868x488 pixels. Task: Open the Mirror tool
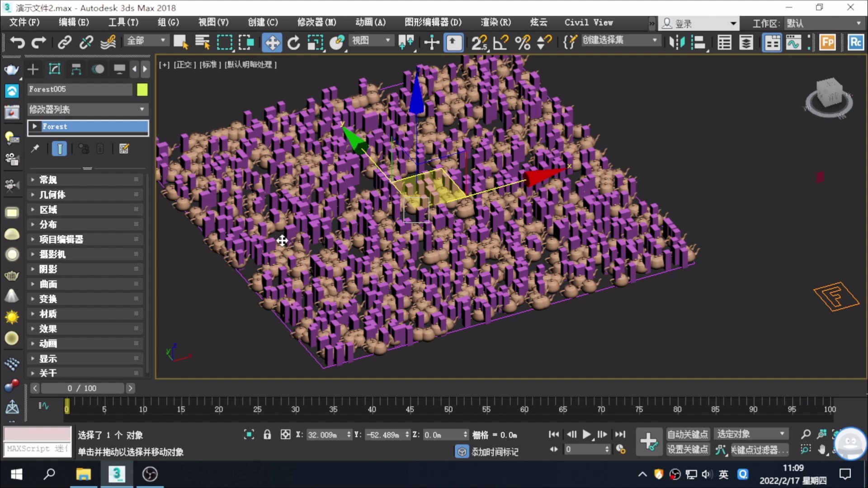click(676, 42)
